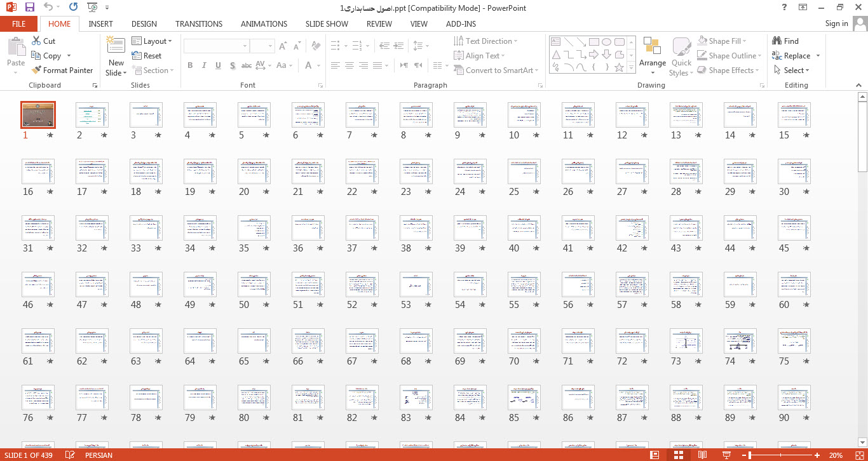This screenshot has width=868, height=461.
Task: Click the Redo/Repeat icon
Action: tap(73, 8)
